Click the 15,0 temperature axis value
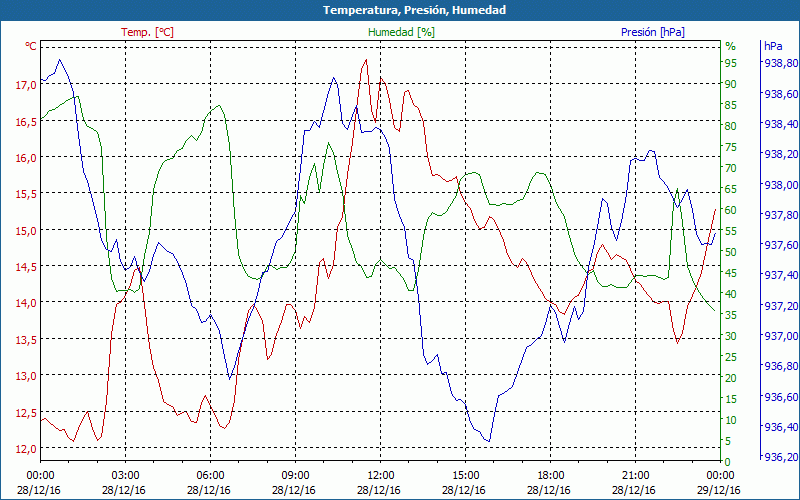 (x=26, y=231)
